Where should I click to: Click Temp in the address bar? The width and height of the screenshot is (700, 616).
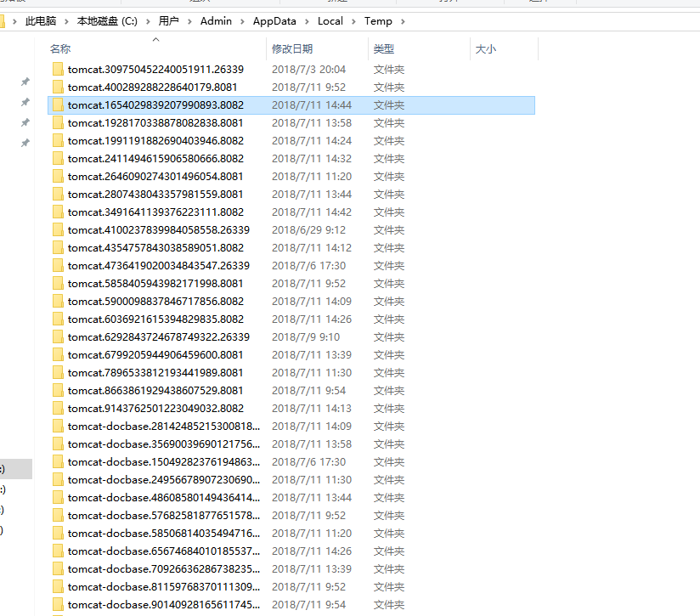click(378, 21)
